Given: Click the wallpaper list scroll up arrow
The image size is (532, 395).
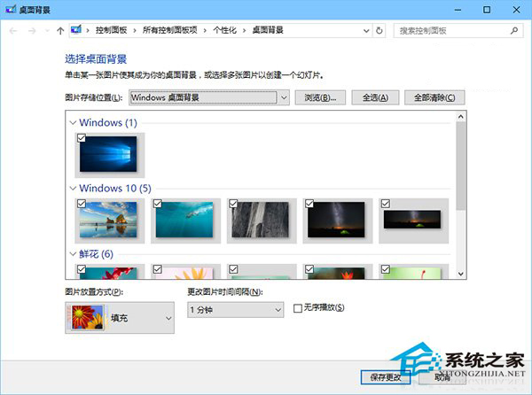Looking at the screenshot, I should [x=461, y=117].
